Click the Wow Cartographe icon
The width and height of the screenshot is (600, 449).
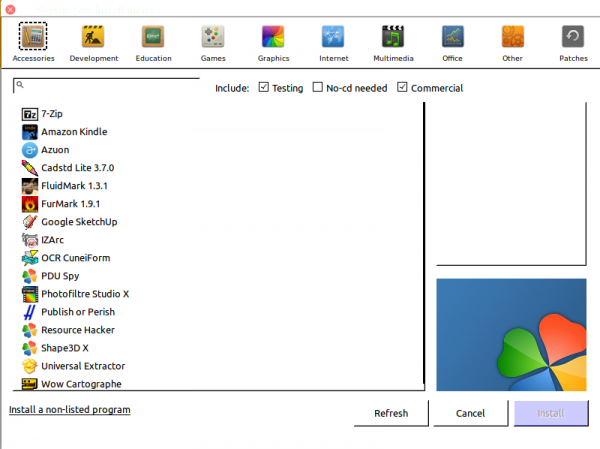(x=30, y=384)
